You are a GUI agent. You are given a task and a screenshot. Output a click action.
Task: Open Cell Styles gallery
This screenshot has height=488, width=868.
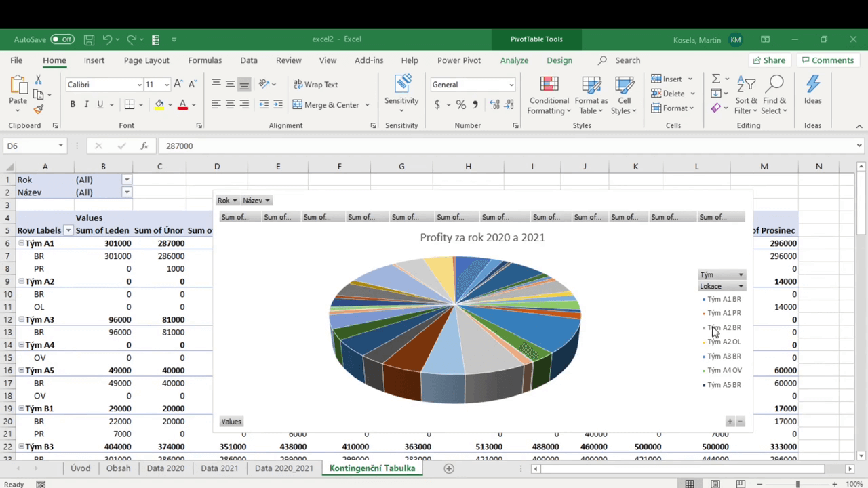click(623, 95)
